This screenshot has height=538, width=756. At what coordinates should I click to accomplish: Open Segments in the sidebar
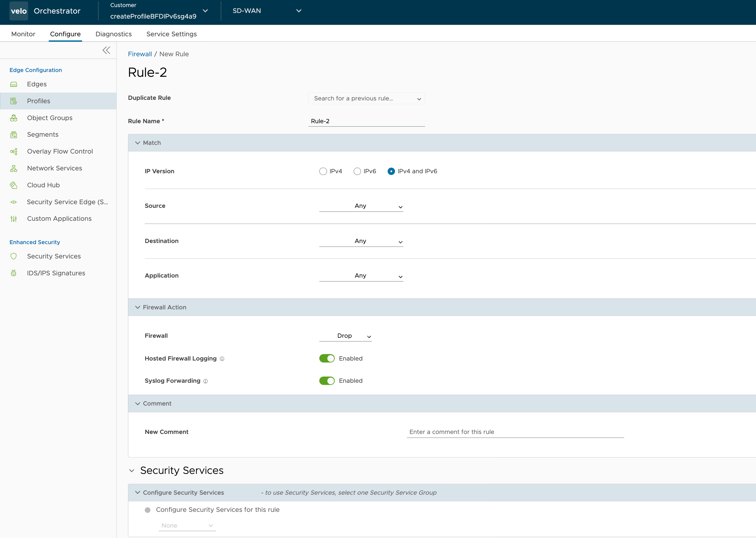(x=58, y=134)
